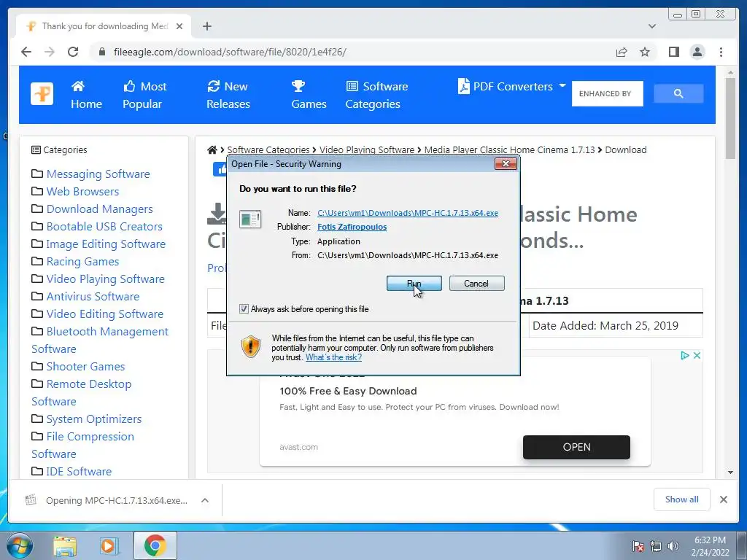Open Web Browsers category
The image size is (747, 560).
[x=83, y=192]
